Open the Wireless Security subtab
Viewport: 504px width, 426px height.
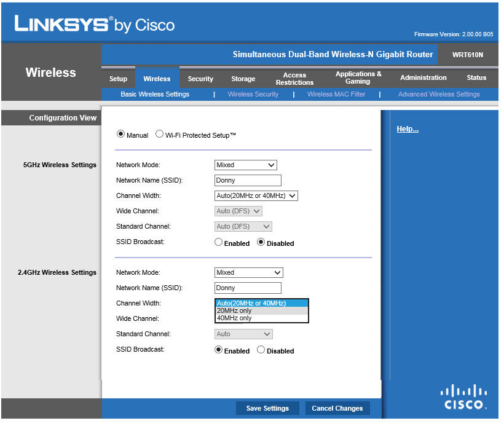pyautogui.click(x=253, y=94)
